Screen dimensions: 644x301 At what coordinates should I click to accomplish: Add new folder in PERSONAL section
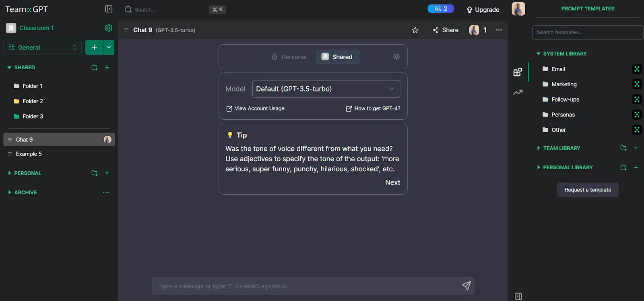95,173
